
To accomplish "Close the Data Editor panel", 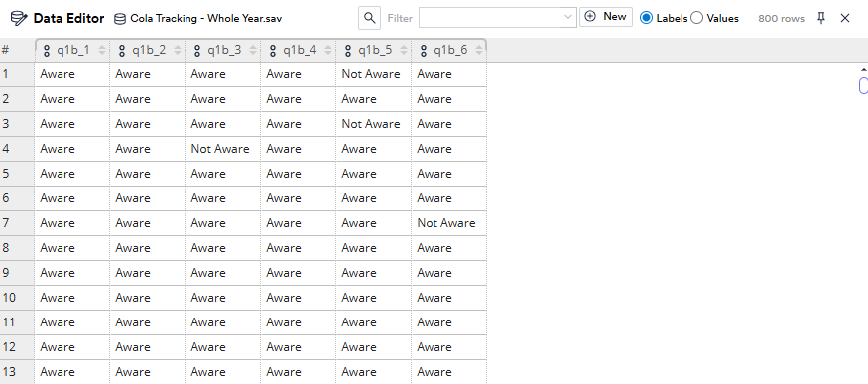I will point(845,18).
